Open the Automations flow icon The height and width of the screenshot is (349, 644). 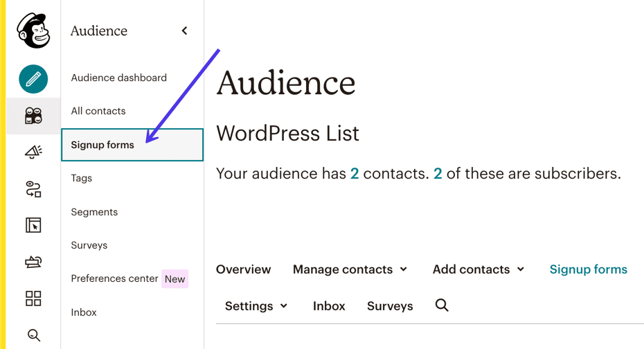click(x=33, y=189)
